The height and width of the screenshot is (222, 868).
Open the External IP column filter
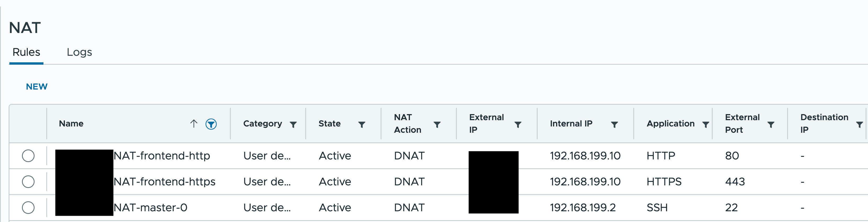tap(518, 124)
